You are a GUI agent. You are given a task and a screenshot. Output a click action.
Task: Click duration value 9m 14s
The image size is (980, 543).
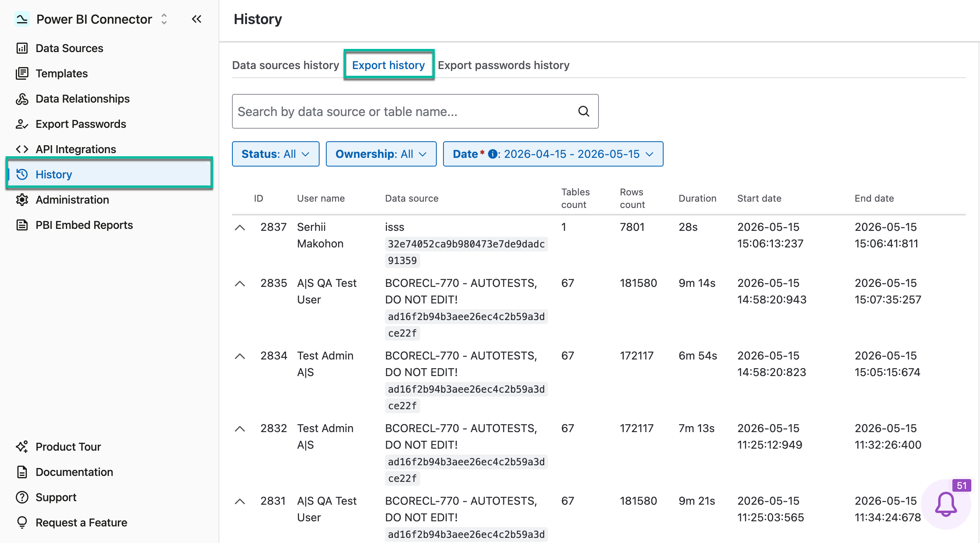[697, 283]
